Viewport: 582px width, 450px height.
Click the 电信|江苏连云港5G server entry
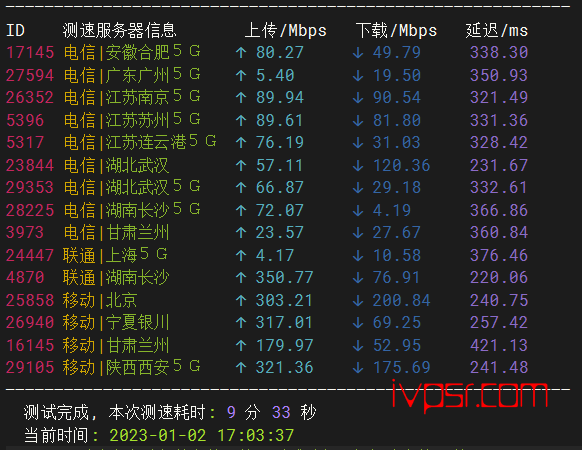140,143
